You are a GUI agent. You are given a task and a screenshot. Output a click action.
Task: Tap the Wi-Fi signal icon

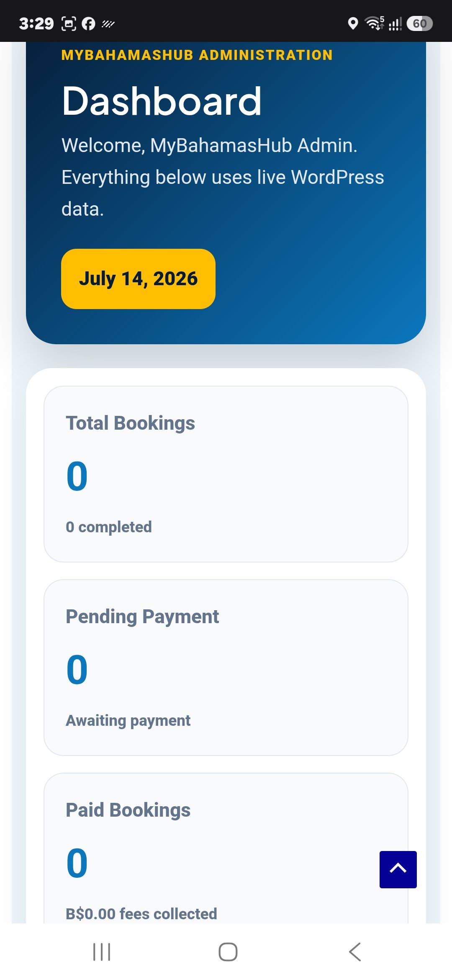tap(375, 23)
